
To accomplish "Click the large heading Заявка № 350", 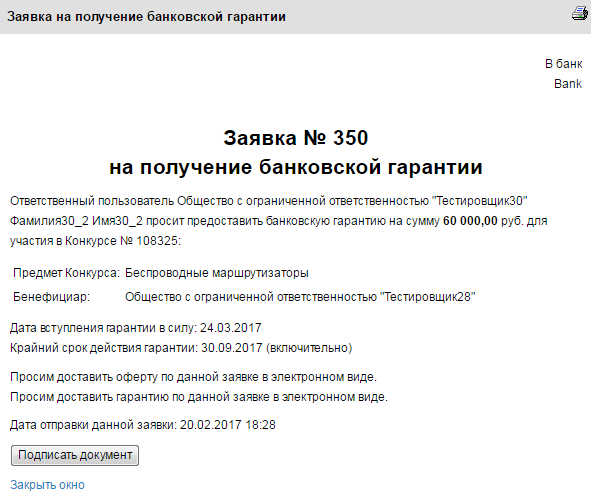I will [x=296, y=138].
